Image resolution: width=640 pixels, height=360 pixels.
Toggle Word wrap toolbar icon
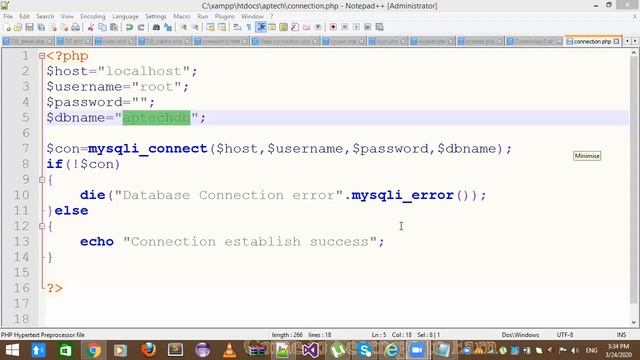point(237,27)
